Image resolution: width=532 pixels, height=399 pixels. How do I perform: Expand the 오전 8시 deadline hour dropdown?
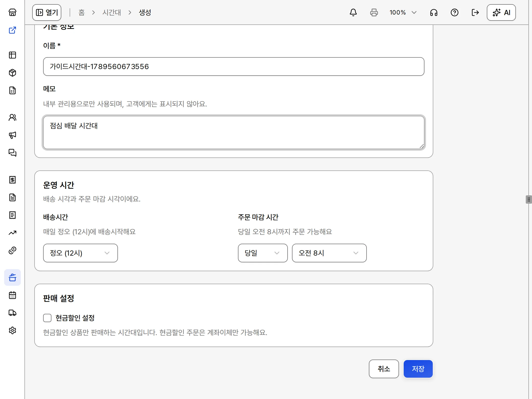pos(329,253)
